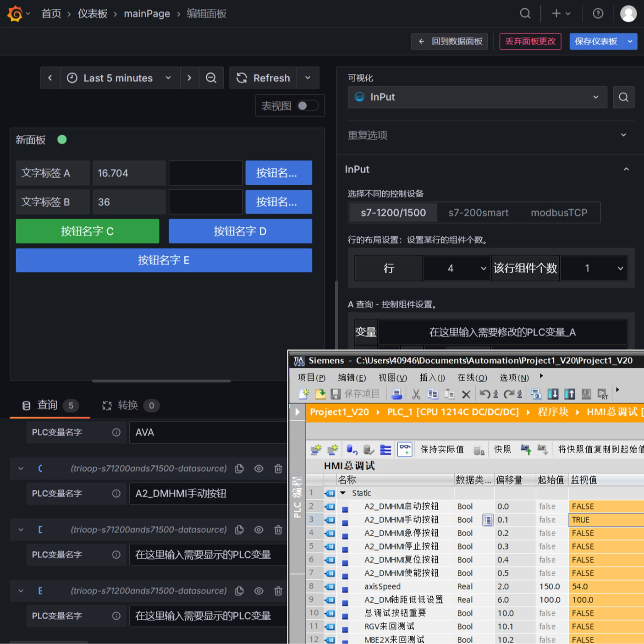Toggle the 表视图 table view switch
Viewport: 644px width, 644px height.
(x=308, y=106)
